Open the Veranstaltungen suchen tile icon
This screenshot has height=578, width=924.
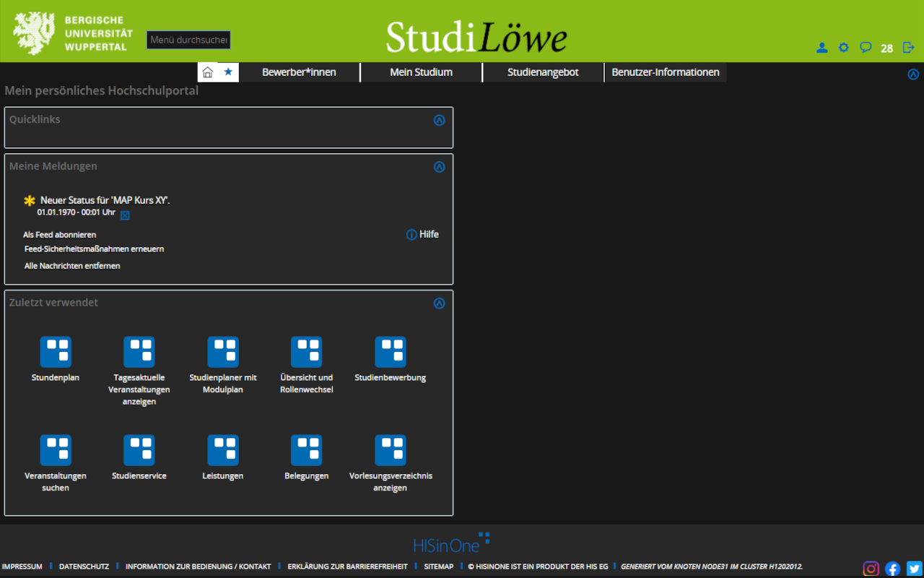coord(56,450)
